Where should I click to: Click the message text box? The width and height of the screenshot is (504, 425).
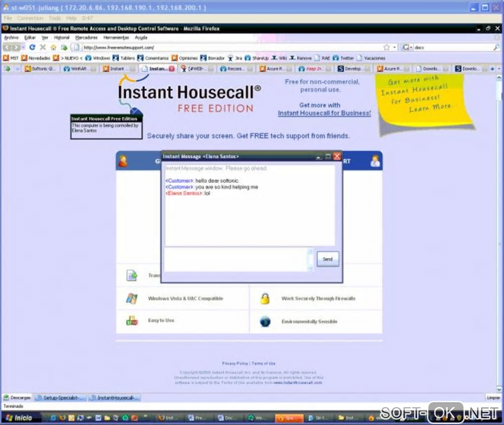[237, 259]
